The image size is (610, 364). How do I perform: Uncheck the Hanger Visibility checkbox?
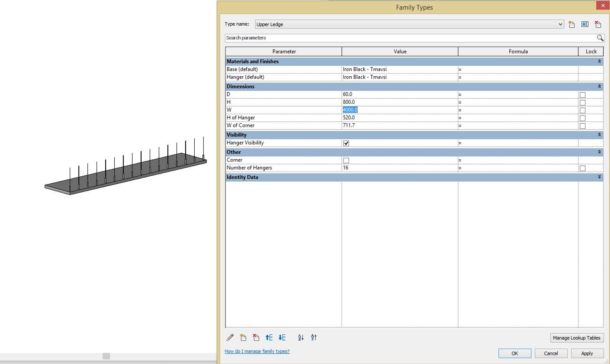click(x=346, y=143)
